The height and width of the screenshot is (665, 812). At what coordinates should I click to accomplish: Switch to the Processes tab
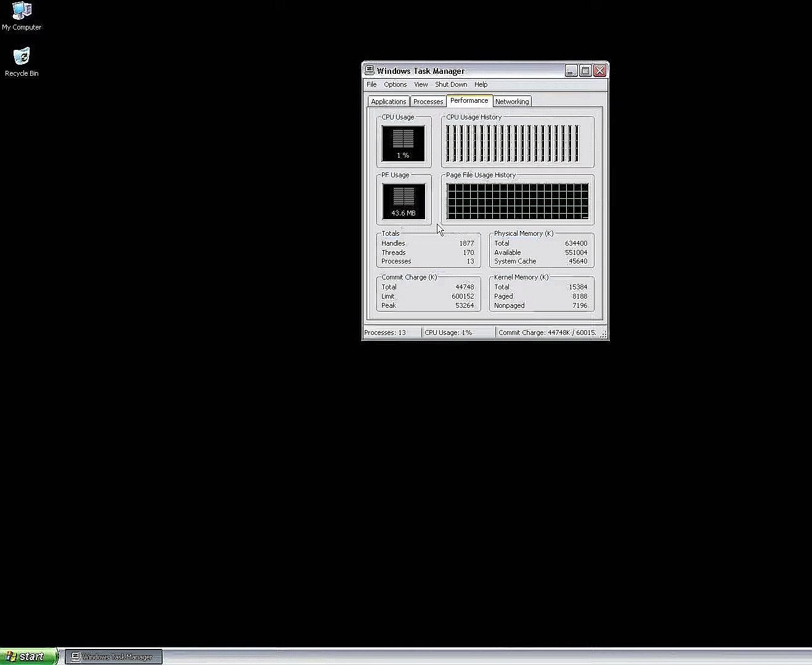coord(428,102)
